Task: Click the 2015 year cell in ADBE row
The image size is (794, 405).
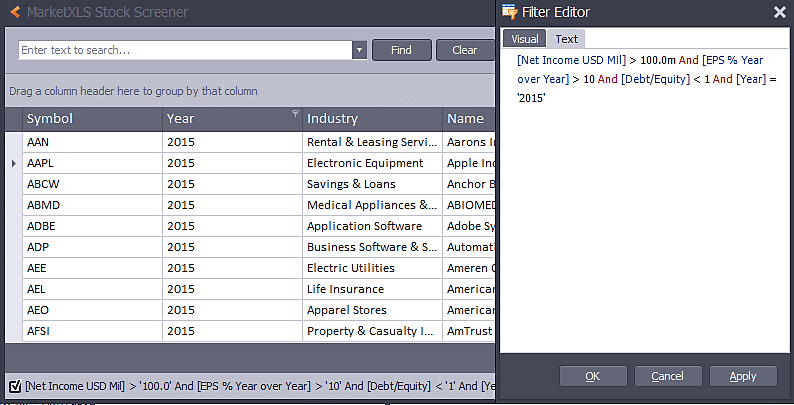Action: click(x=232, y=226)
